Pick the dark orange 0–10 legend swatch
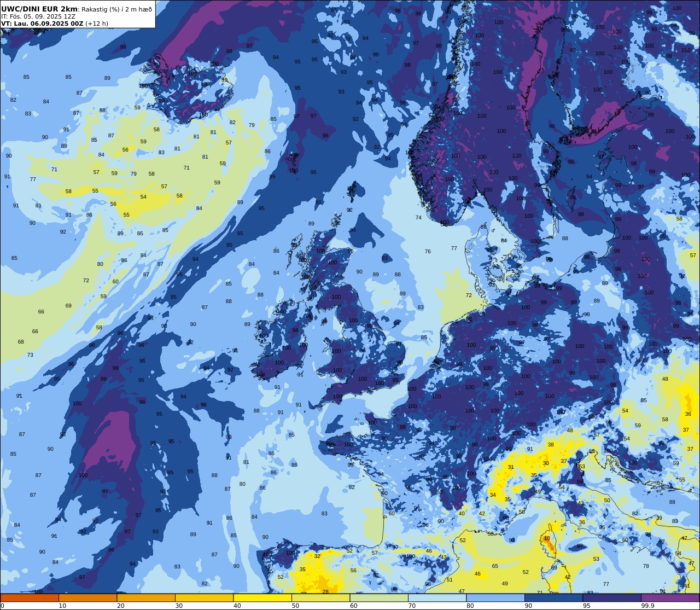This screenshot has height=610, width=700. [x=30, y=598]
